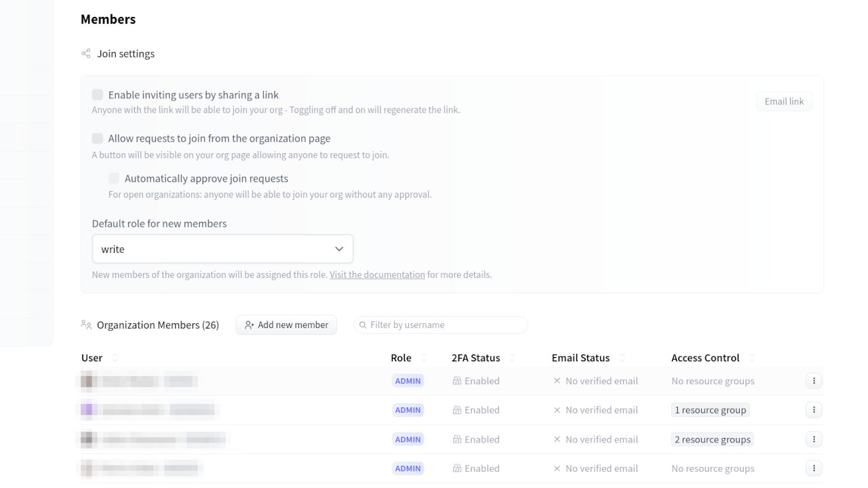This screenshot has width=868, height=488.
Task: Enable inviting users by sharing a link
Action: pos(98,95)
